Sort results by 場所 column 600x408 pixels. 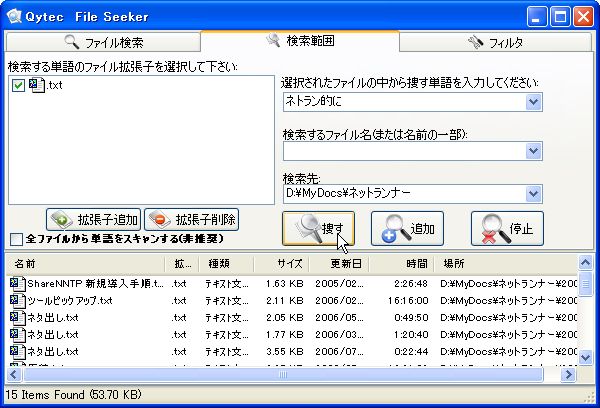pos(505,264)
